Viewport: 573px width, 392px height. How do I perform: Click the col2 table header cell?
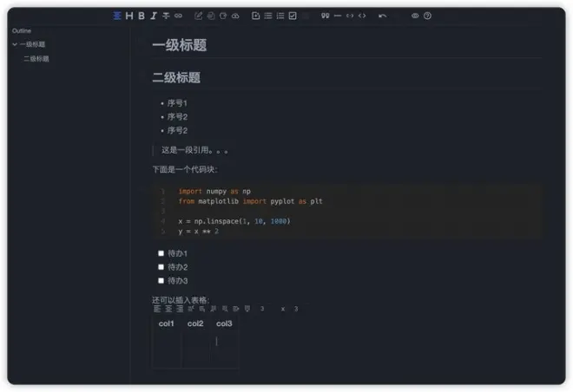click(x=195, y=323)
